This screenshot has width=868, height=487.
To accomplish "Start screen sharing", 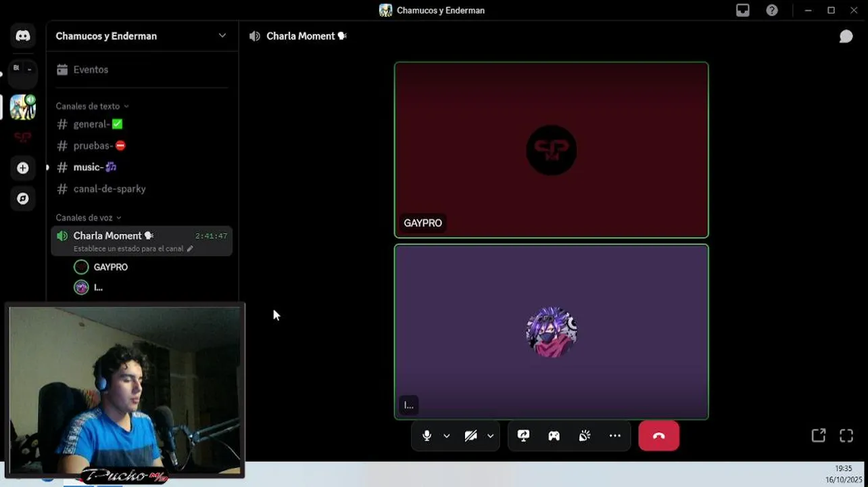I will tap(523, 436).
